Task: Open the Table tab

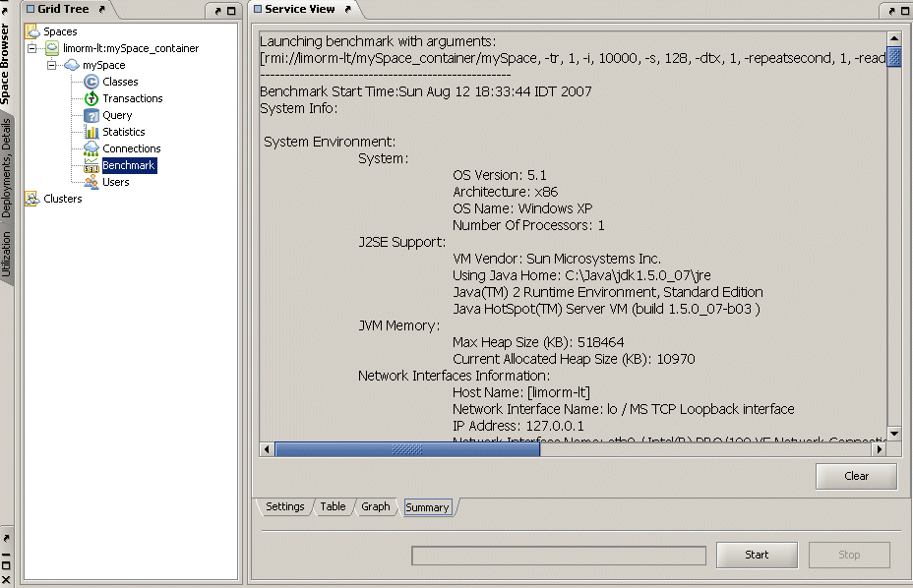Action: point(333,506)
